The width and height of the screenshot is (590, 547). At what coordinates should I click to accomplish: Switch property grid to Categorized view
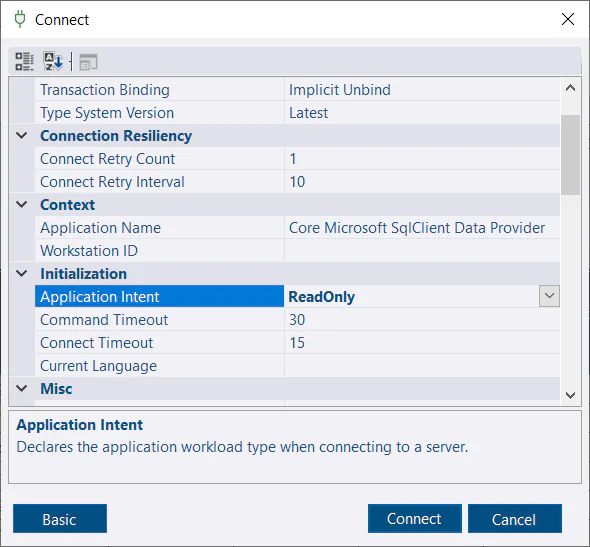pos(24,62)
